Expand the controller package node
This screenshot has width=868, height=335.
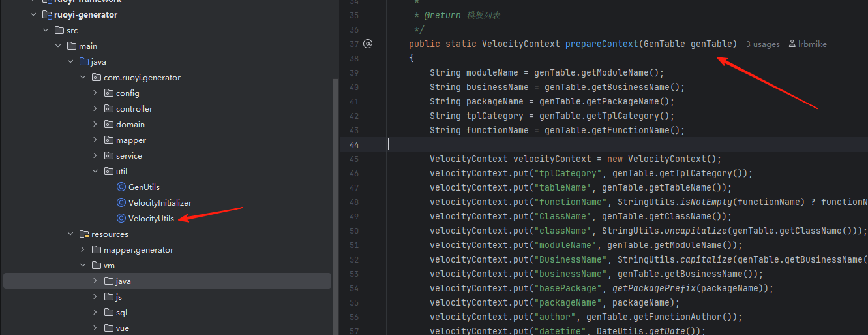click(95, 109)
